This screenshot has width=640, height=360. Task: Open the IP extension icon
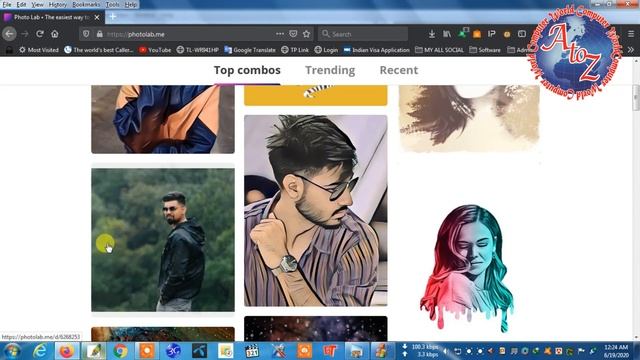point(491,34)
